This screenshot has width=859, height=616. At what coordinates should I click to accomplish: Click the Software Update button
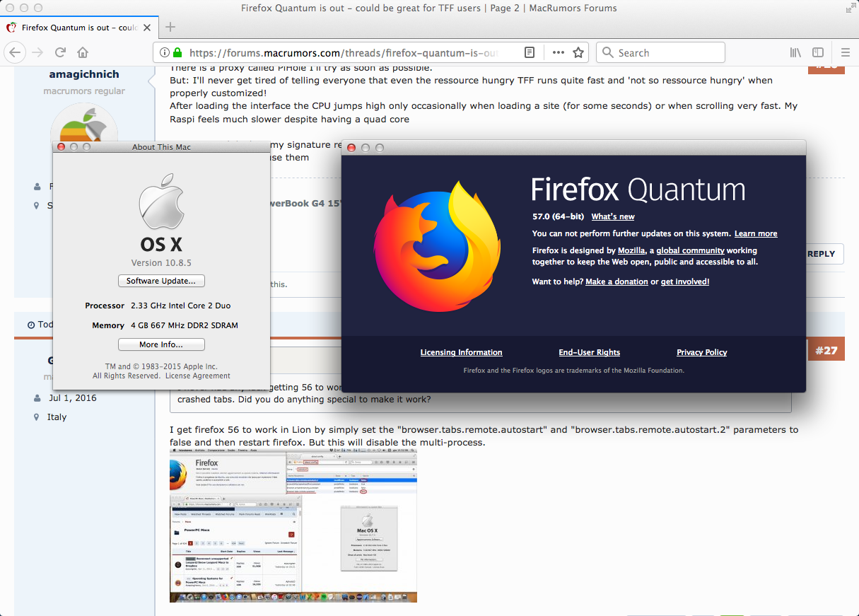[161, 281]
